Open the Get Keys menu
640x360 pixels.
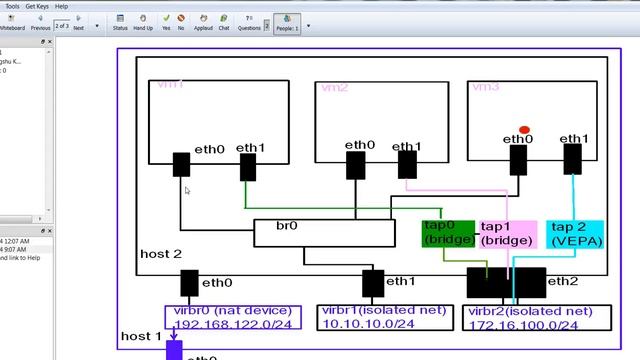point(37,7)
